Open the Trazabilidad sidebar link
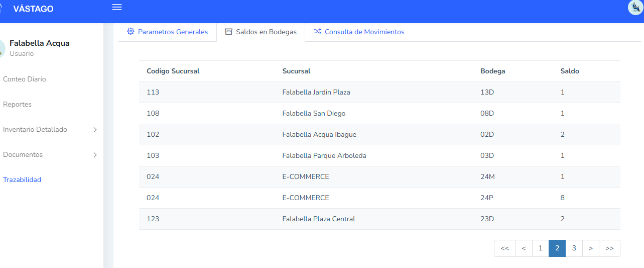Image resolution: width=644 pixels, height=268 pixels. pyautogui.click(x=22, y=180)
